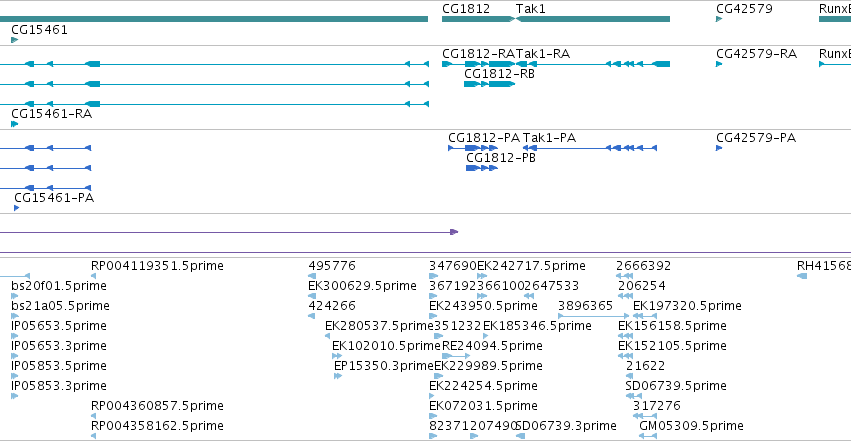Click the CG15461 gene arrow glyph

15,40
